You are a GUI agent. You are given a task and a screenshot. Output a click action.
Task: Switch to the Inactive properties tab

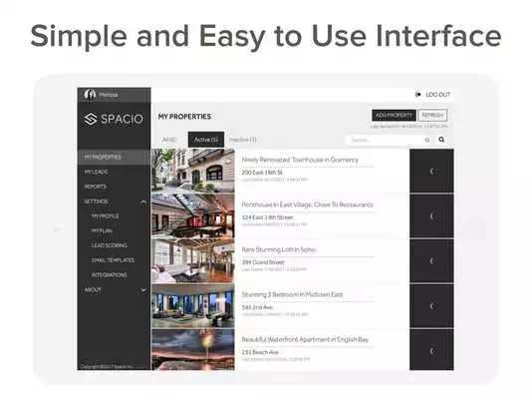(243, 140)
